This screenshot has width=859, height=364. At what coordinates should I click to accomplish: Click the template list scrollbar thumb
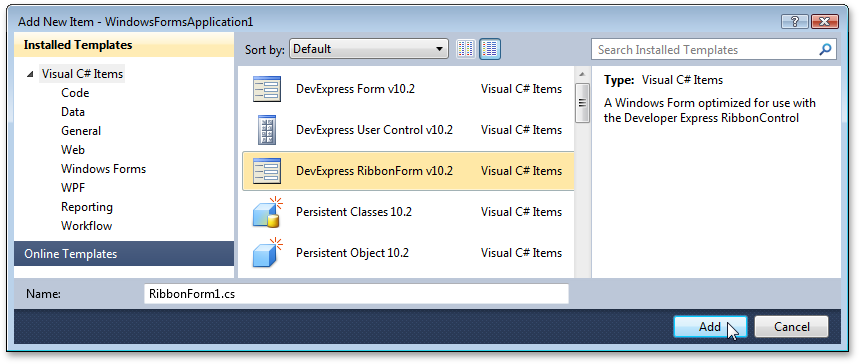[582, 103]
